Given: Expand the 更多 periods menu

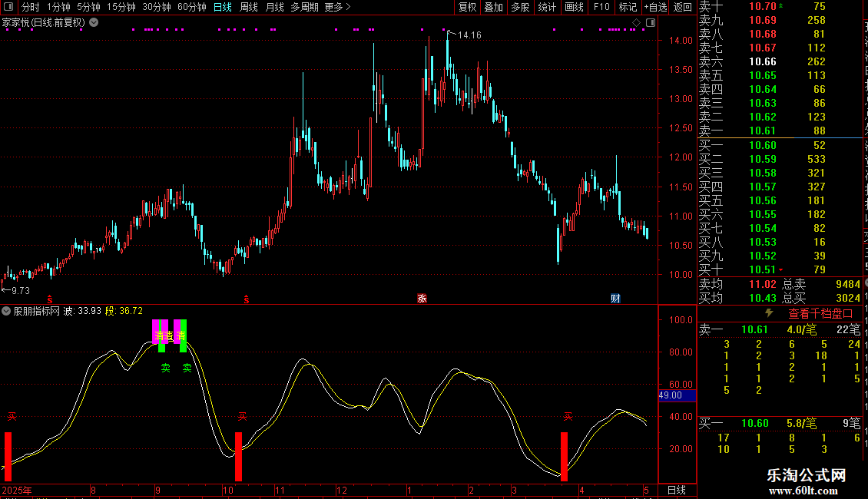Looking at the screenshot, I should (x=337, y=7).
